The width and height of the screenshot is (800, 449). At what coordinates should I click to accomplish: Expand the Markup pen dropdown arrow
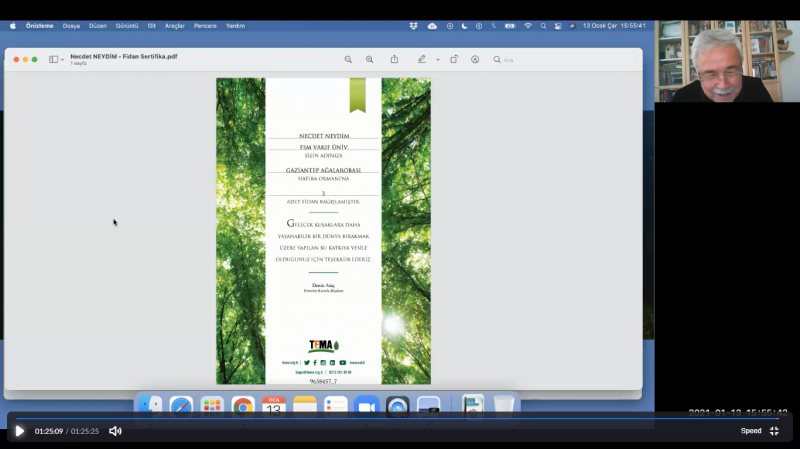(x=437, y=59)
